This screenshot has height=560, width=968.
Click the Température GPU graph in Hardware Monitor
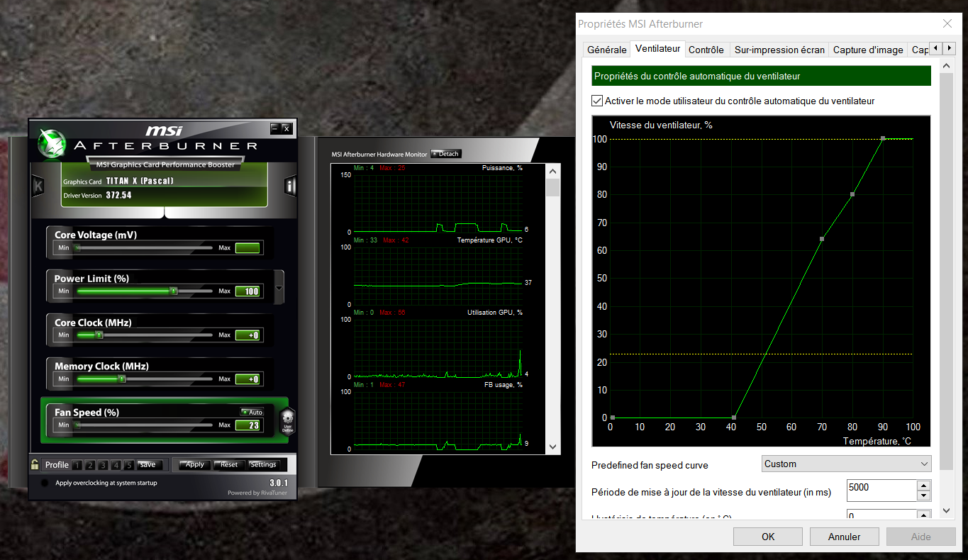coord(438,276)
